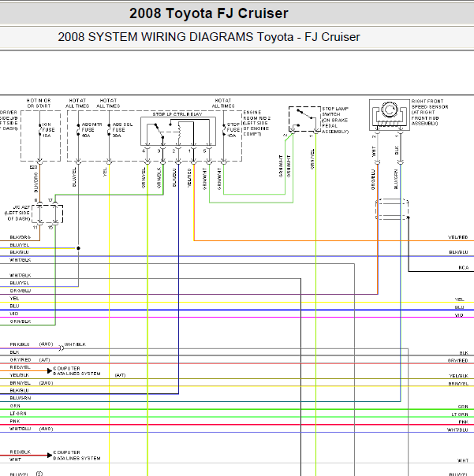Click relay terminal number 5
Viewport: 474px width, 476px height.
[204, 151]
